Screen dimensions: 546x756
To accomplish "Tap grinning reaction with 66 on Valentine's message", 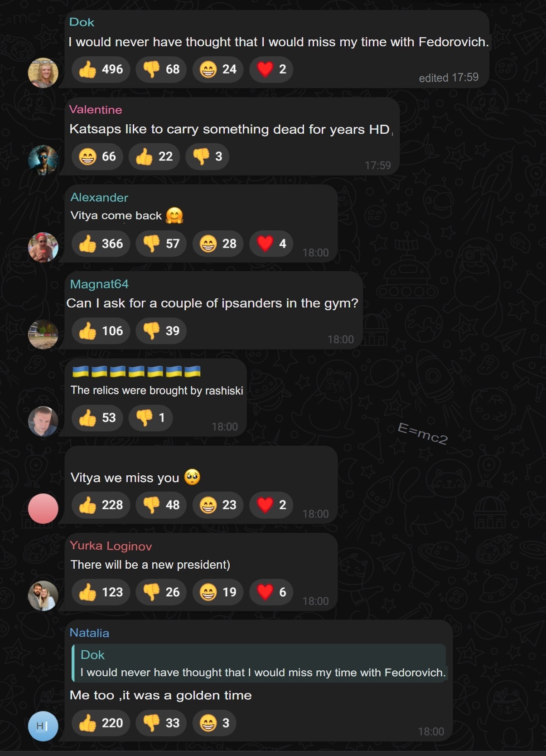I will [97, 156].
